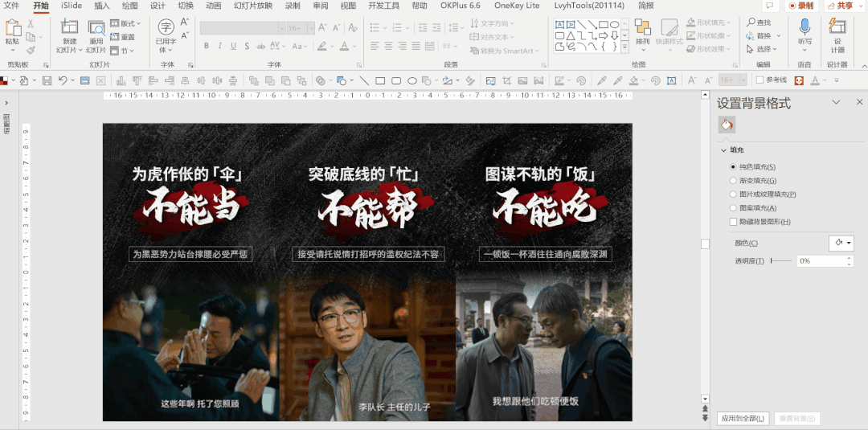Click 转换为 SmartArt button
This screenshot has width=868, height=430.
504,51
